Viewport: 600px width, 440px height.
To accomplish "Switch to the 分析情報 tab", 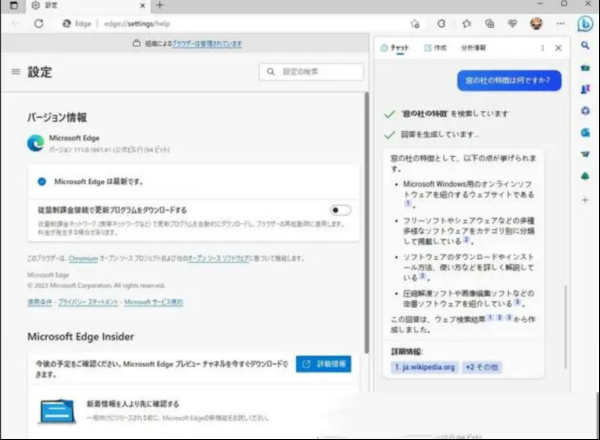I will (473, 48).
